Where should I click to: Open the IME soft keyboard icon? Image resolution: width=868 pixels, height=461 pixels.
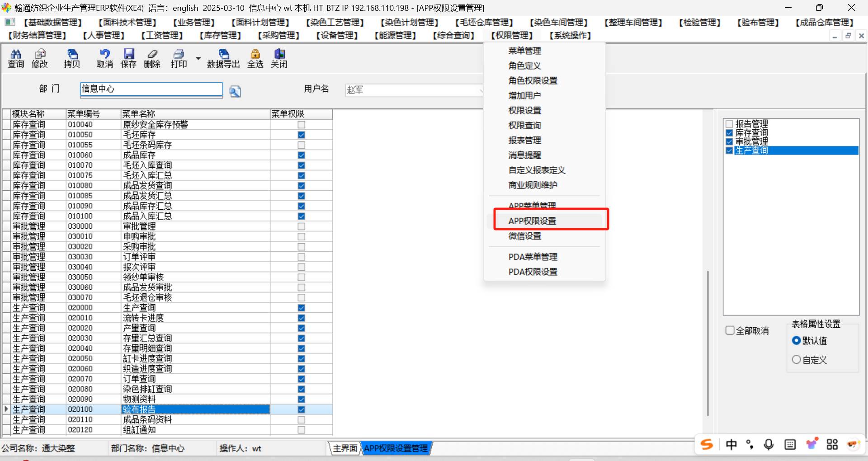(x=790, y=445)
